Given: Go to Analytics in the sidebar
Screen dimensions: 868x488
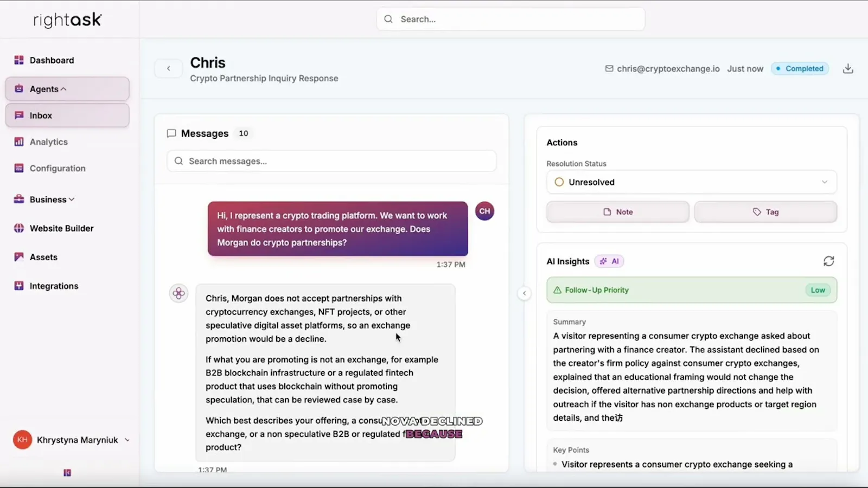Looking at the screenshot, I should [49, 142].
